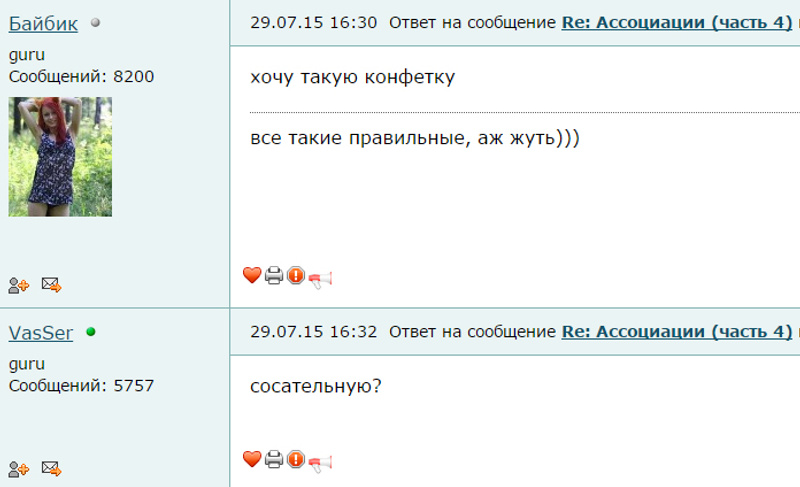The width and height of the screenshot is (800, 487).
Task: Report VasSer's post with exclamation icon
Action: pyautogui.click(x=296, y=459)
